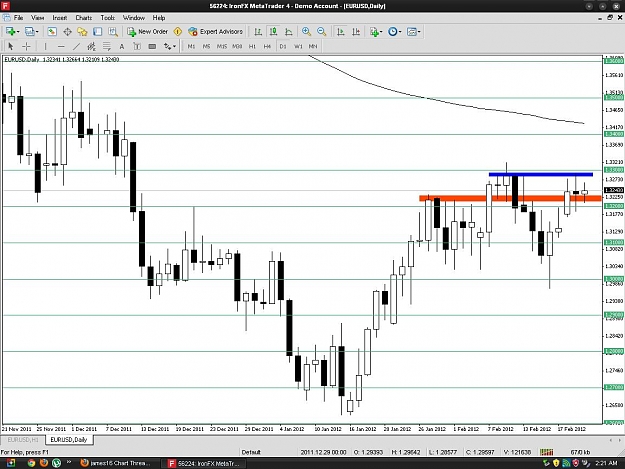Toggle the Data Window icon
Image resolution: width=625 pixels, height=469 pixels.
click(x=67, y=31)
